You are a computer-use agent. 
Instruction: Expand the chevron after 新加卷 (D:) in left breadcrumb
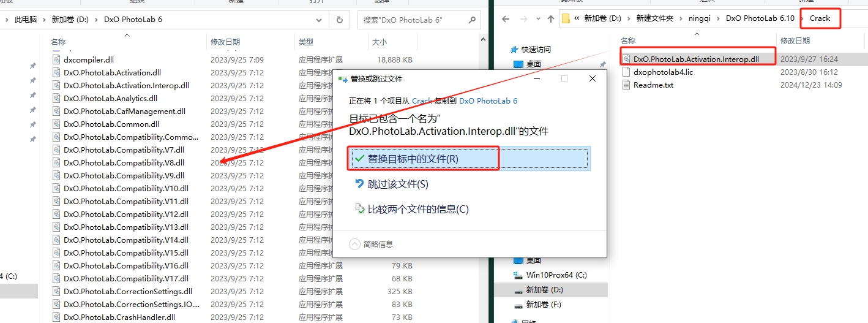[x=96, y=20]
